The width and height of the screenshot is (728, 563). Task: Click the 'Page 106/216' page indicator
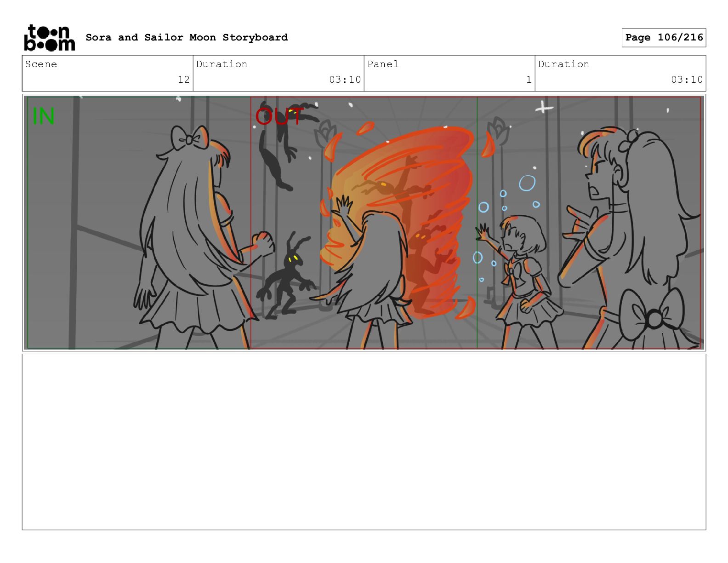[664, 38]
